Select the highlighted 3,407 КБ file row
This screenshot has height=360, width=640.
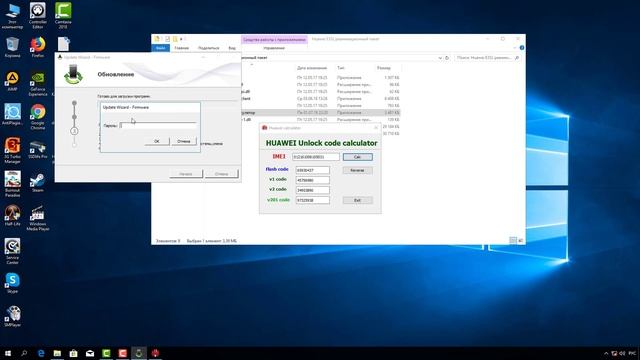click(x=320, y=112)
